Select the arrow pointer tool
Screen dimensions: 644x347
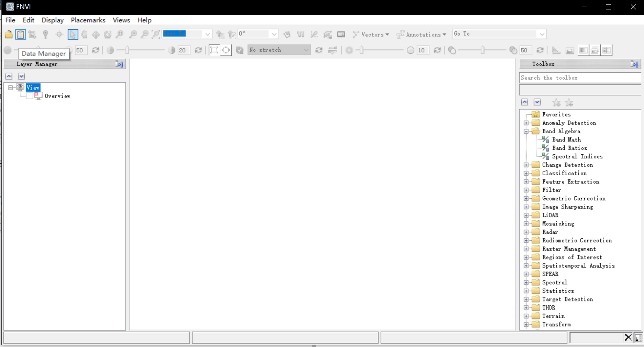[73, 34]
